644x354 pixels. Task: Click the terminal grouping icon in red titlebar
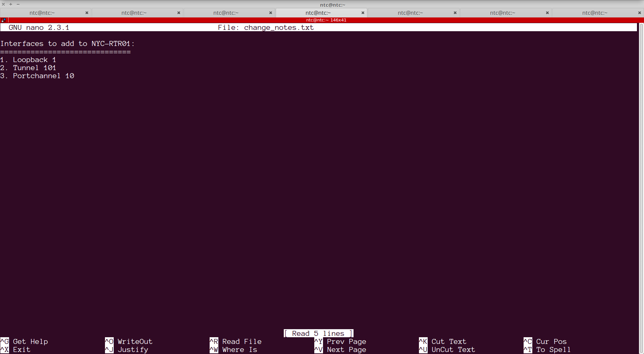click(x=4, y=20)
